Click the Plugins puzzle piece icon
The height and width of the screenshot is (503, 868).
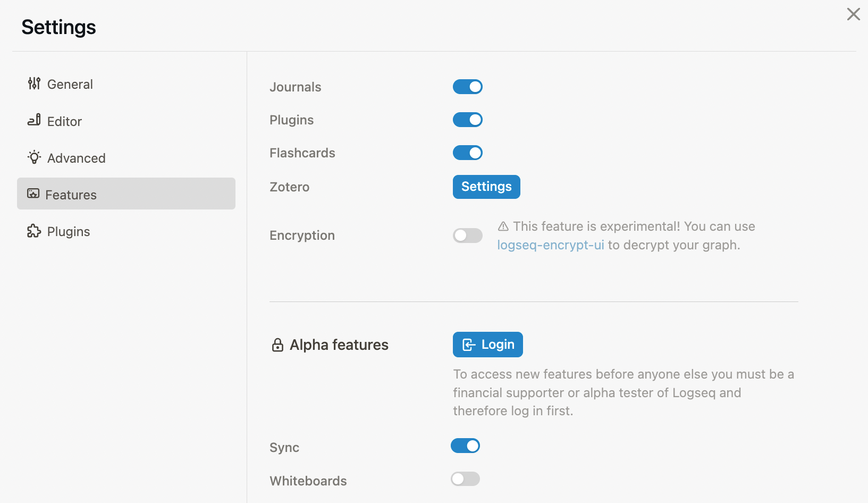[34, 231]
